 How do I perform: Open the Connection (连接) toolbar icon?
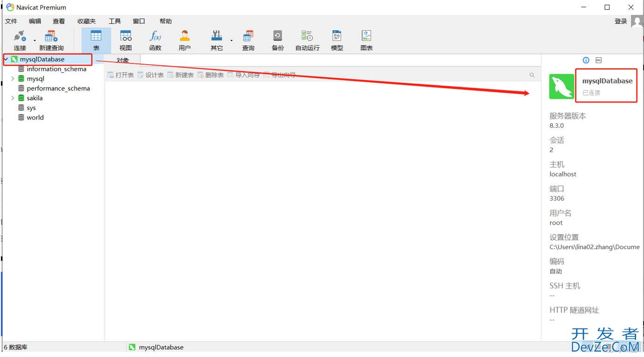pos(20,36)
